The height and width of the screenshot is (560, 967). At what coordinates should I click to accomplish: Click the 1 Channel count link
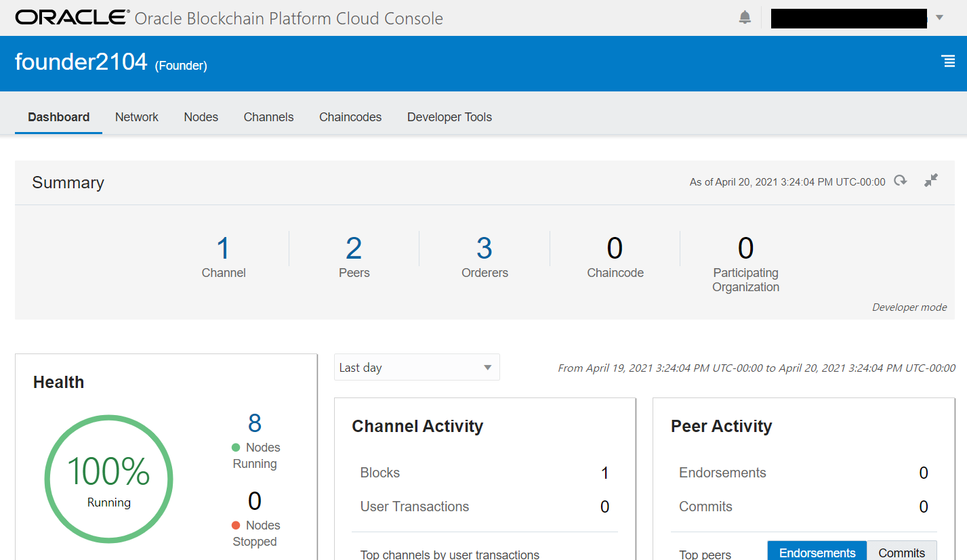224,249
